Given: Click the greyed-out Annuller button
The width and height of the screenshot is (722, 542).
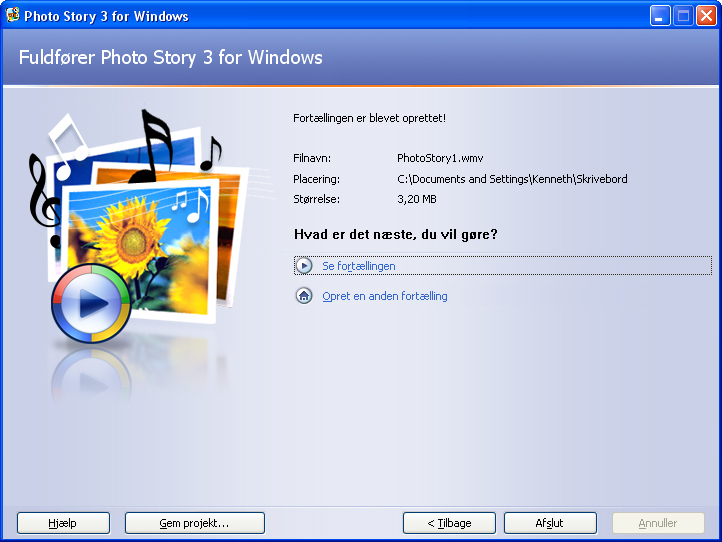Looking at the screenshot, I should click(x=658, y=523).
